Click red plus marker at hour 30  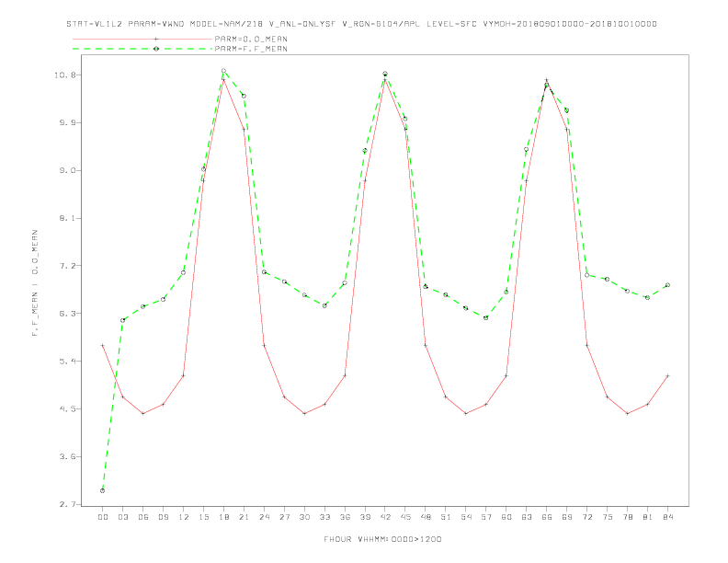pyautogui.click(x=304, y=413)
